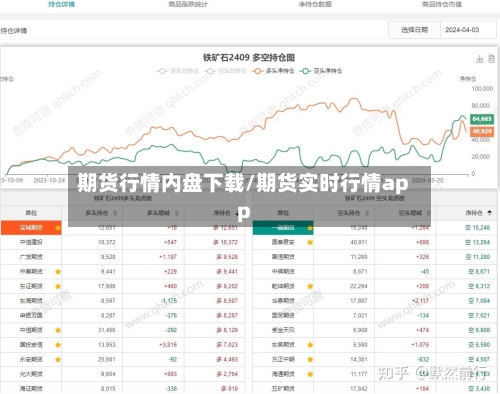Screen dimensions: 500x394
Task: Click the green 64,665 chart value tag
Action: tap(482, 119)
